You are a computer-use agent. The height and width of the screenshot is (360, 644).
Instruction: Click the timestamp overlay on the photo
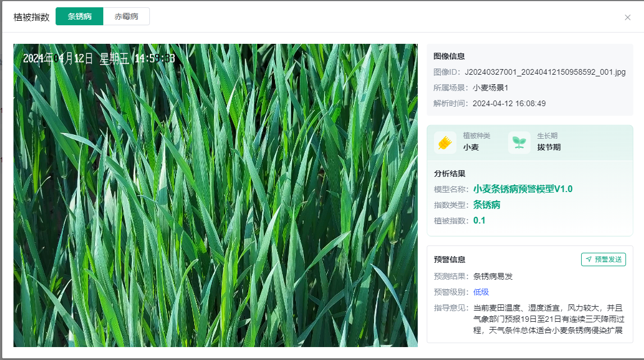99,58
